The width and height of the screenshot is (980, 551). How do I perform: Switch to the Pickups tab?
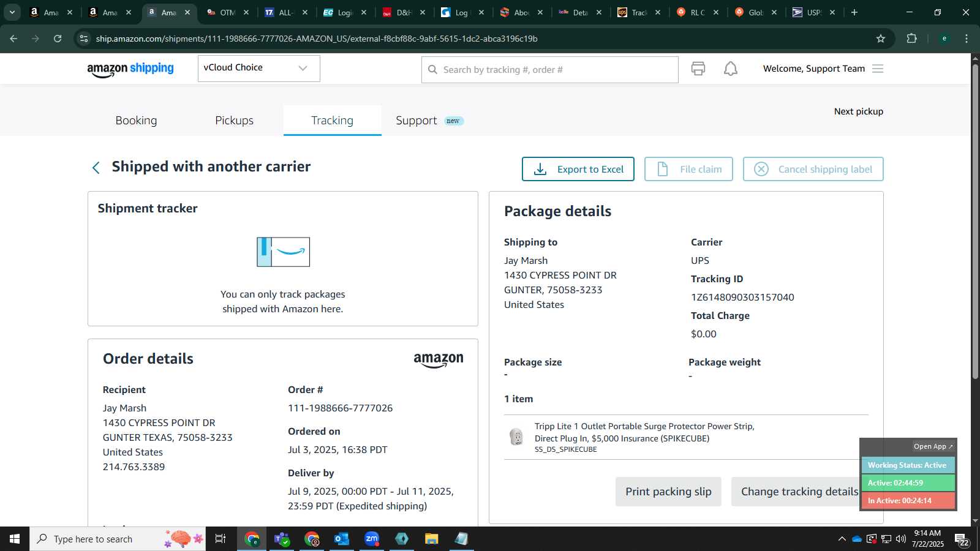[x=234, y=121]
